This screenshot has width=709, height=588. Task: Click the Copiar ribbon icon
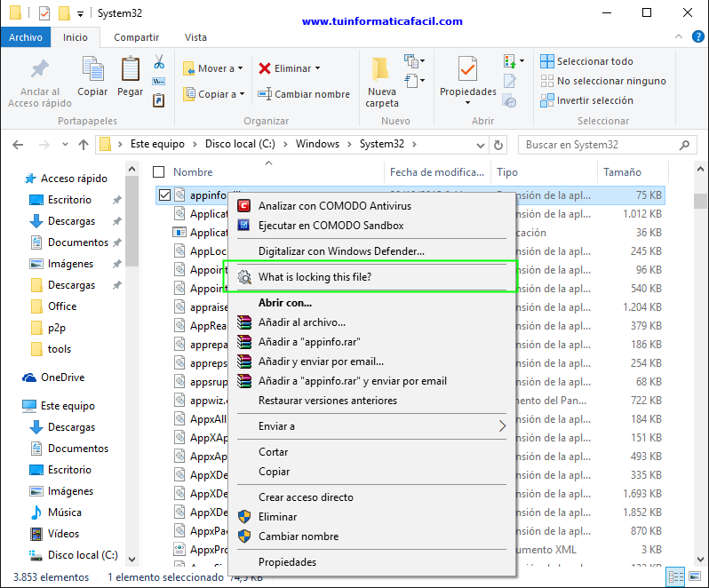point(92,68)
